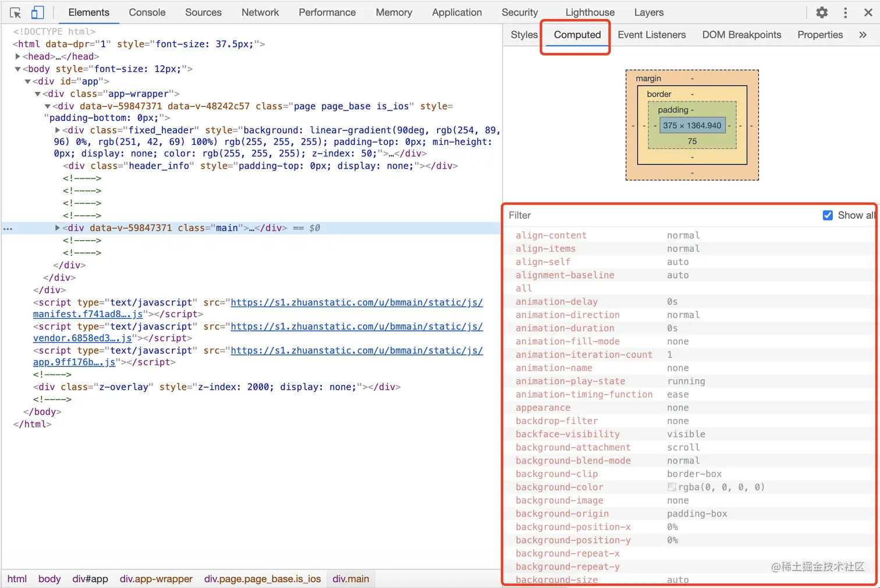Click the alignment-baseline property row
Viewport: 880px width, 588px height.
(x=690, y=275)
